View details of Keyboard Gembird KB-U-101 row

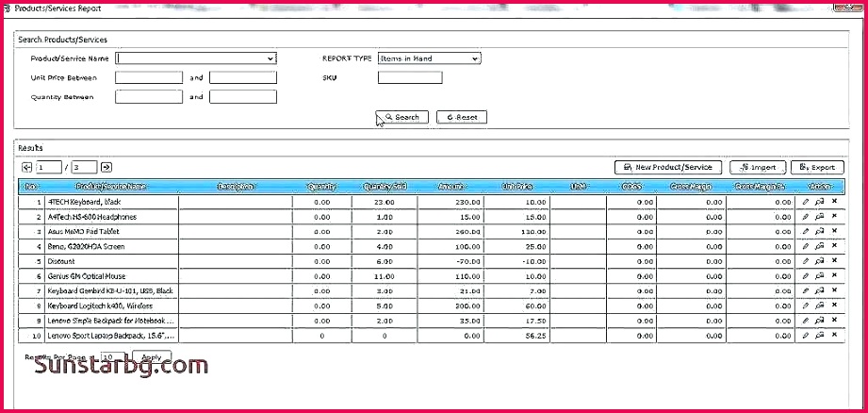tap(820, 291)
